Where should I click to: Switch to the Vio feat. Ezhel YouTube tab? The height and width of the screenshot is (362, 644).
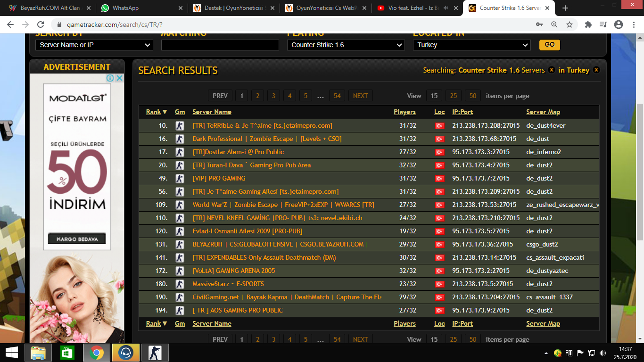pos(418,8)
